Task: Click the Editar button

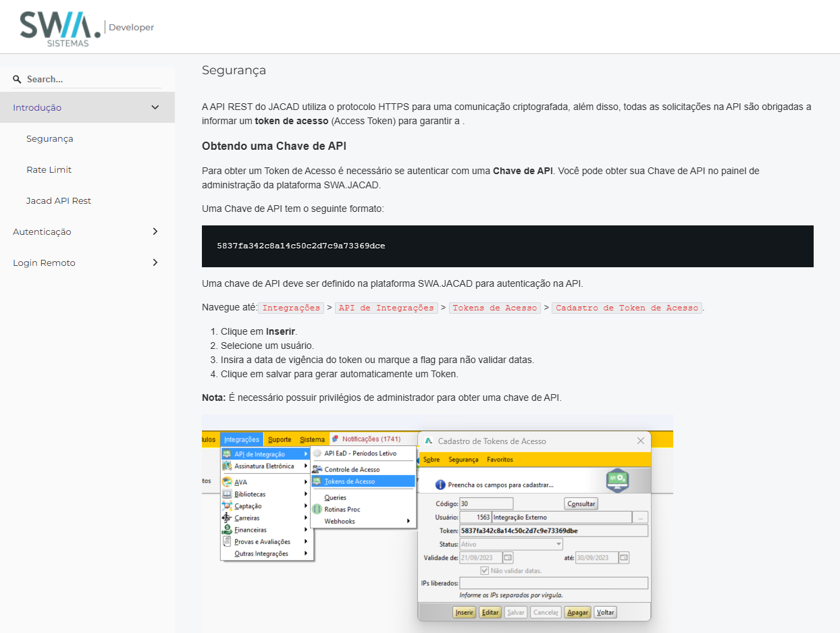Action: [x=490, y=613]
